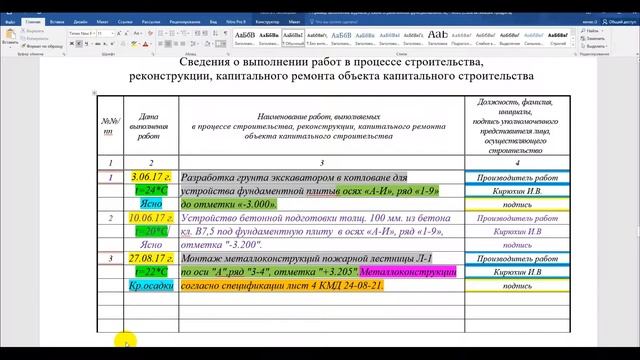Toggle strikethrough formatting
The image size is (640, 360).
(98, 44)
